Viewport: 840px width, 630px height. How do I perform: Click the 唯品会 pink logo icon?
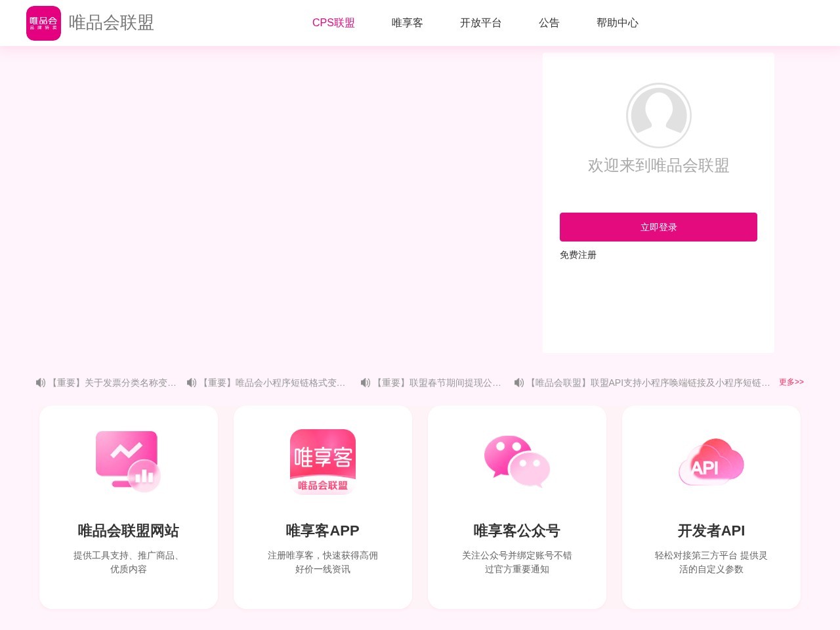point(43,23)
